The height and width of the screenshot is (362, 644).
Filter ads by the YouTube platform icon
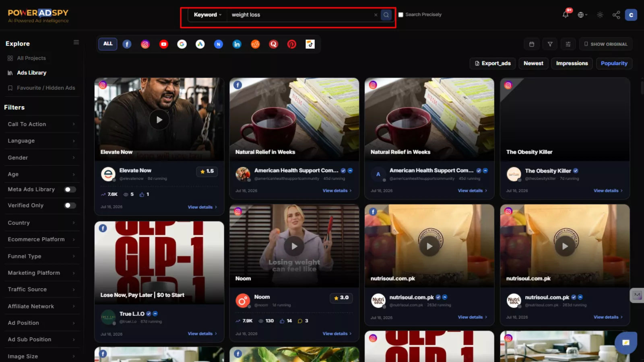163,44
